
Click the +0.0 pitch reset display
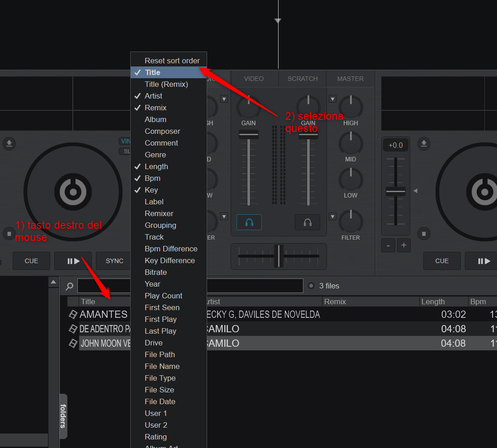tap(396, 145)
